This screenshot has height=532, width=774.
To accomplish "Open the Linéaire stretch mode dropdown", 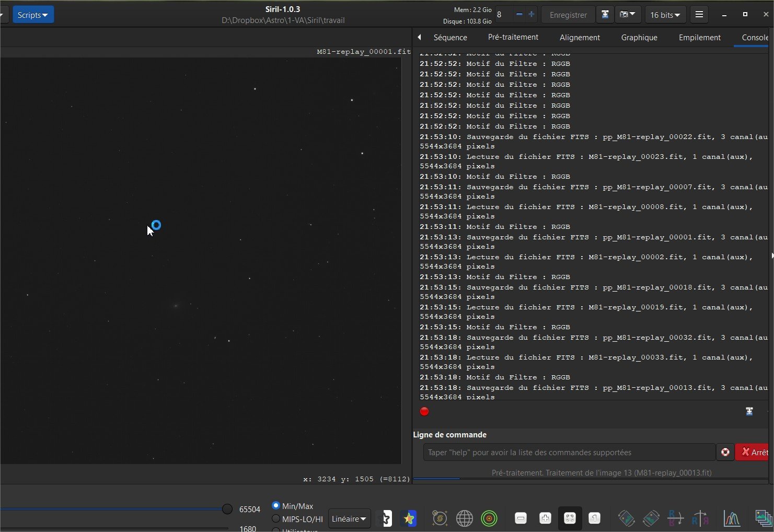I will 349,518.
